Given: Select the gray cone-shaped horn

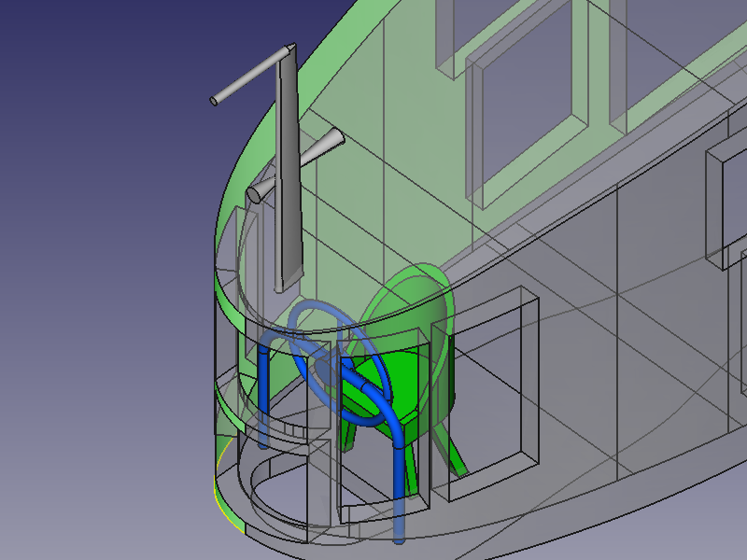Looking at the screenshot, I should point(299,166).
